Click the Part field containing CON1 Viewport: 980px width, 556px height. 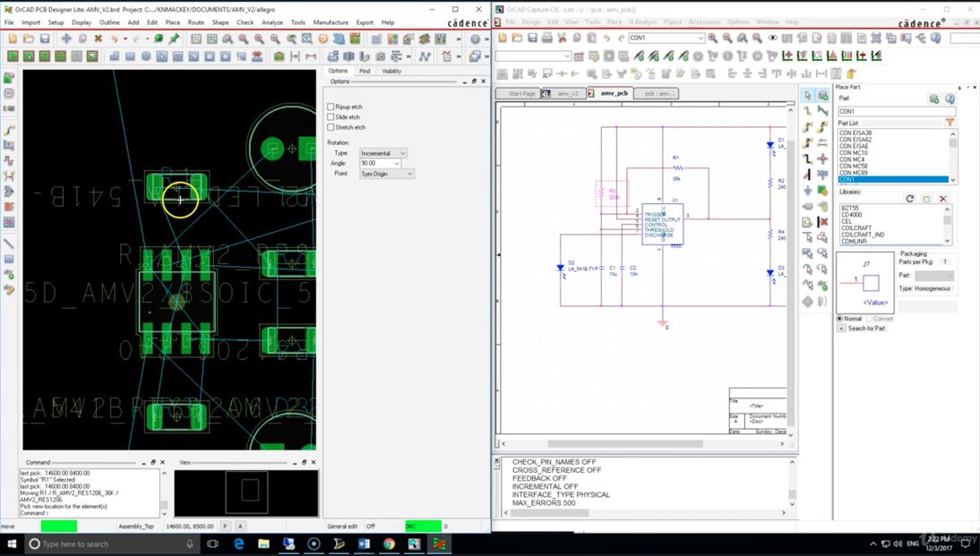point(897,111)
